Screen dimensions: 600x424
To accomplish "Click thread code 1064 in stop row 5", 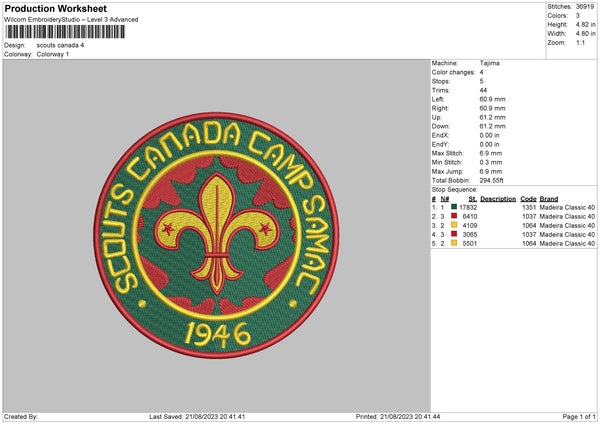I will coord(529,243).
